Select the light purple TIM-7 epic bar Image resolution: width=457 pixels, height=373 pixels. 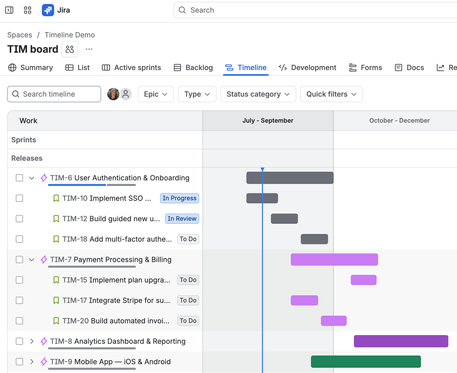coord(334,259)
